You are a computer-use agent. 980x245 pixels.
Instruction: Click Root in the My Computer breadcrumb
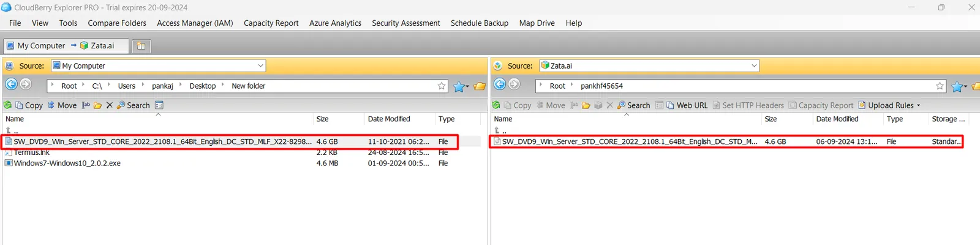coord(69,86)
